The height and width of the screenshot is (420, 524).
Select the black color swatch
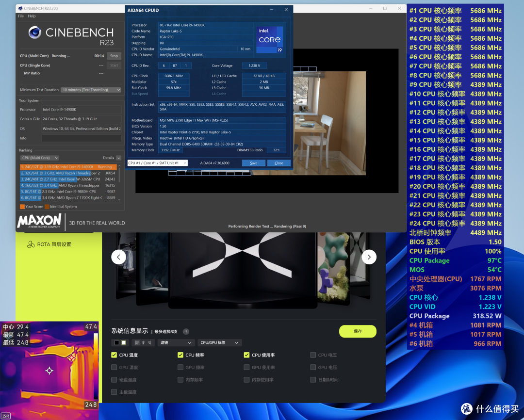(x=116, y=342)
